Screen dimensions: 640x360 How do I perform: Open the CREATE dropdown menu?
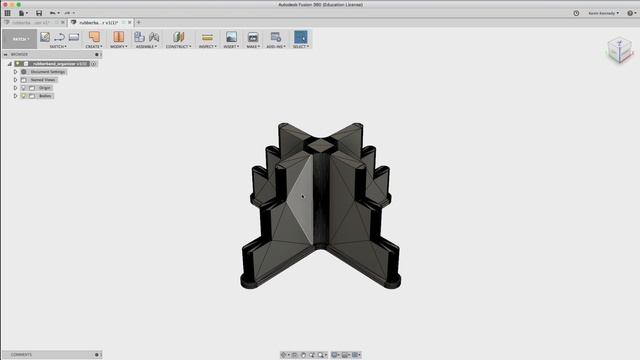(94, 47)
